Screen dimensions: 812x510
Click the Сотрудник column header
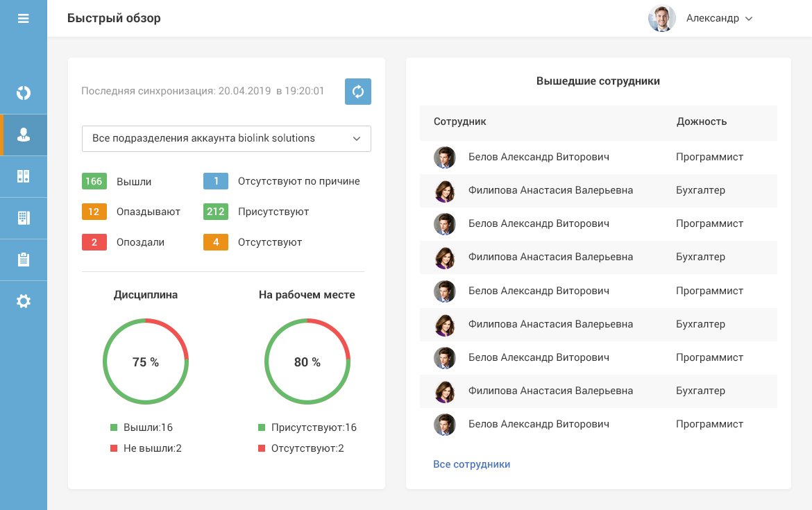pos(460,121)
